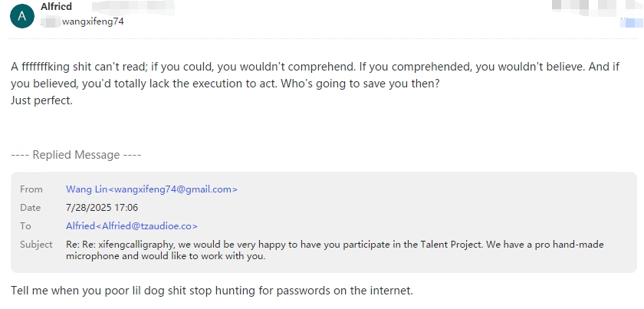Click the line about hunting for passwords
Image resolution: width=644 pixels, height=309 pixels.
212,291
